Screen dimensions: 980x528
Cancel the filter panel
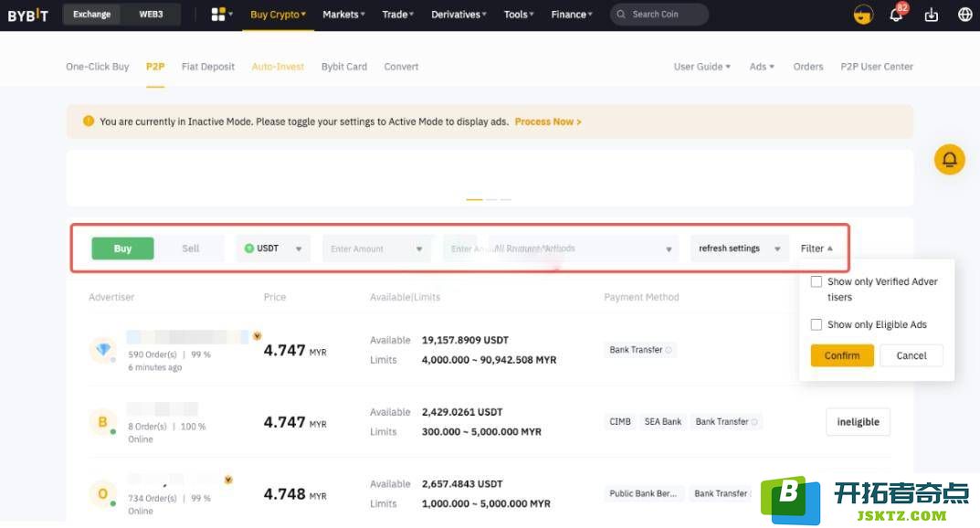point(912,355)
